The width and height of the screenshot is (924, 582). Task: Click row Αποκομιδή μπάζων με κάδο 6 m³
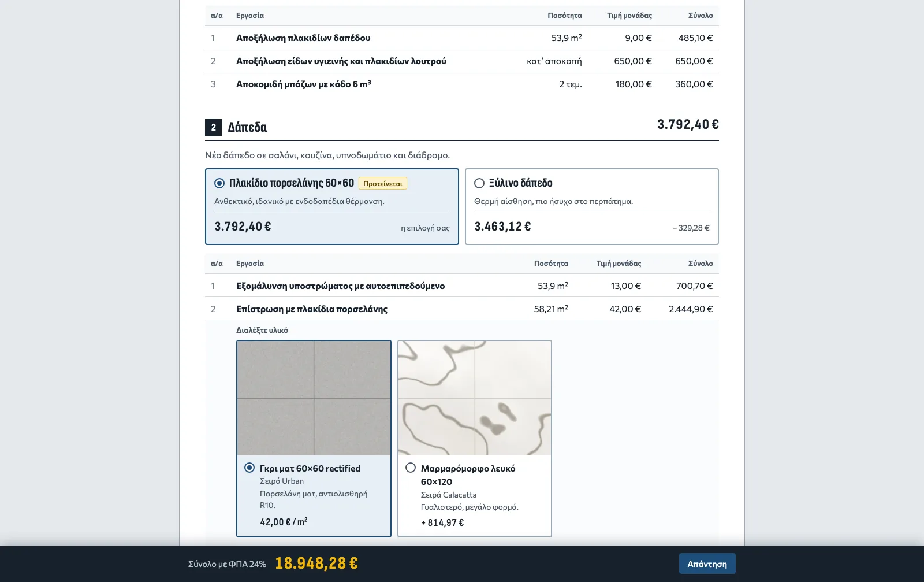tap(462, 84)
